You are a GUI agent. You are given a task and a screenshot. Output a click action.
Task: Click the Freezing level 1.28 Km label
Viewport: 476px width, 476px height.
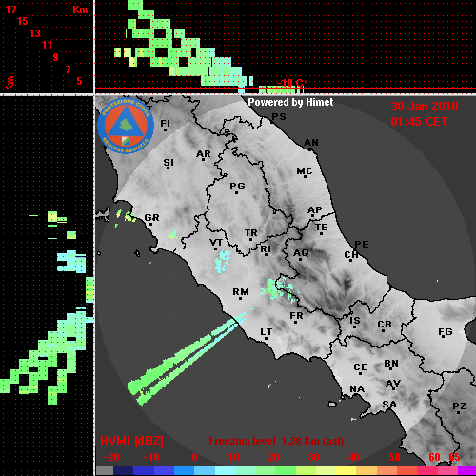276,441
